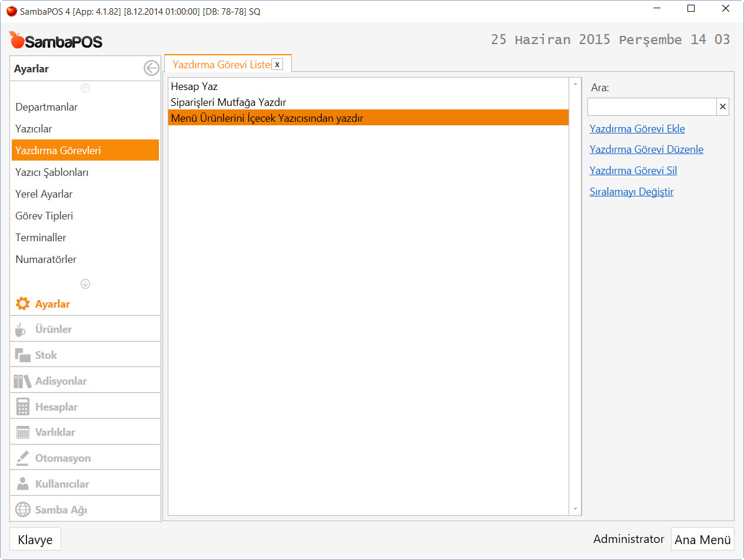This screenshot has width=744, height=560.
Task: Open Samba Ağı via the globe icon
Action: (x=22, y=510)
